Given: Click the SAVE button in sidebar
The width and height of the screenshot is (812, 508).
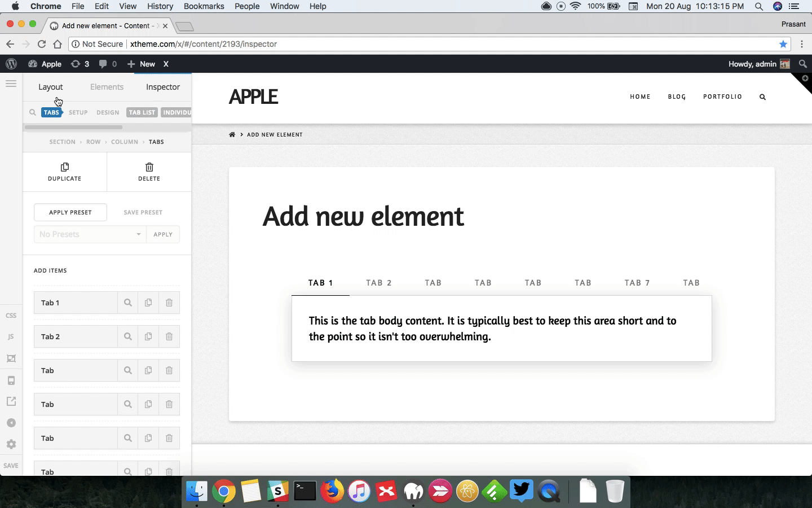Looking at the screenshot, I should [11, 466].
